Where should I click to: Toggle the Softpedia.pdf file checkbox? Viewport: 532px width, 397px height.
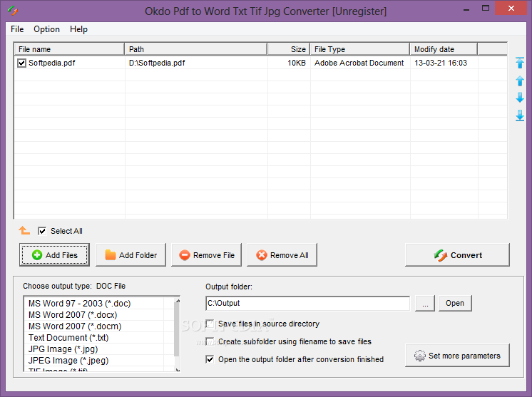click(x=21, y=63)
